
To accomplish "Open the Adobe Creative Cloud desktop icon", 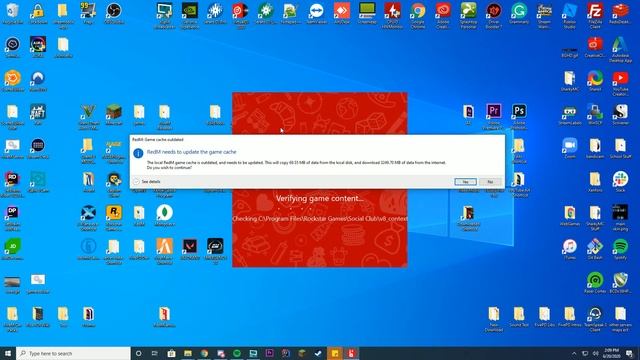I will click(443, 16).
